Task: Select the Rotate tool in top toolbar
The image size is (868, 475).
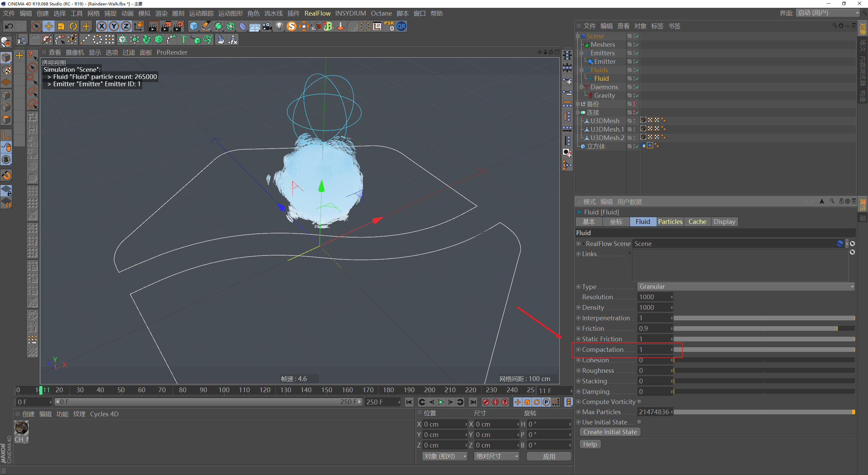Action: (x=73, y=26)
